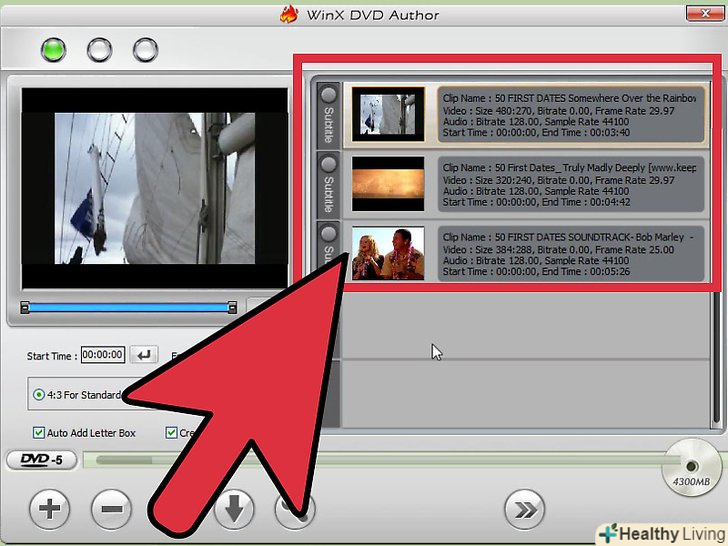
Task: Click into the Start Time input field
Action: click(102, 355)
